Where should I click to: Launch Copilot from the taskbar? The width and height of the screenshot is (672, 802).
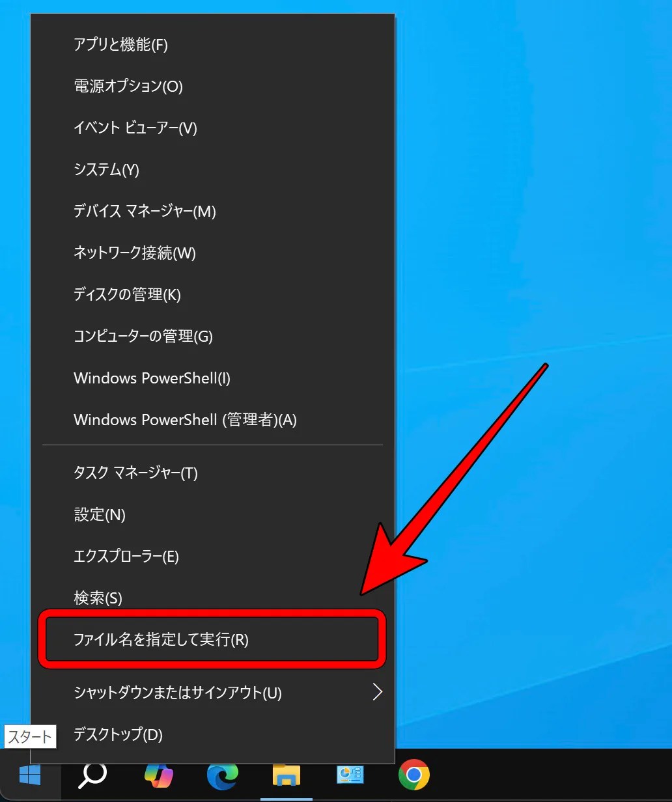click(158, 775)
